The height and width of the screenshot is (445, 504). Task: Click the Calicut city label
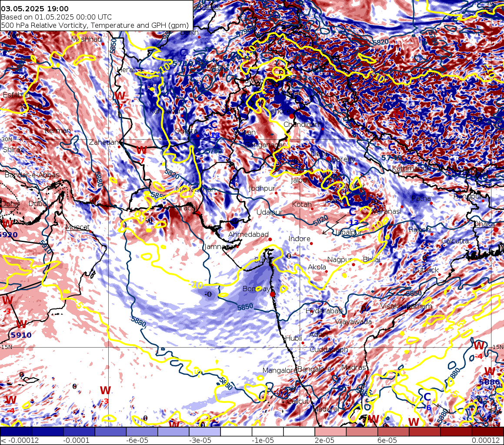coord(297,401)
